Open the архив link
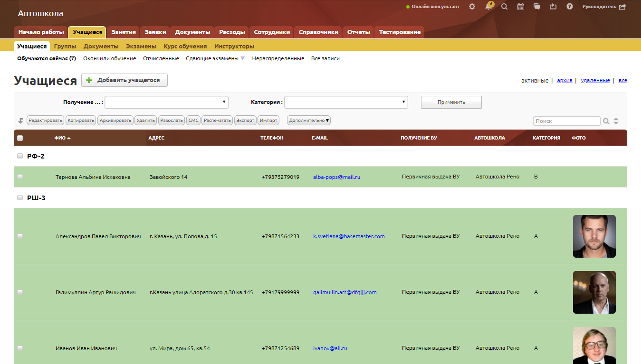641x364 pixels. click(x=564, y=81)
